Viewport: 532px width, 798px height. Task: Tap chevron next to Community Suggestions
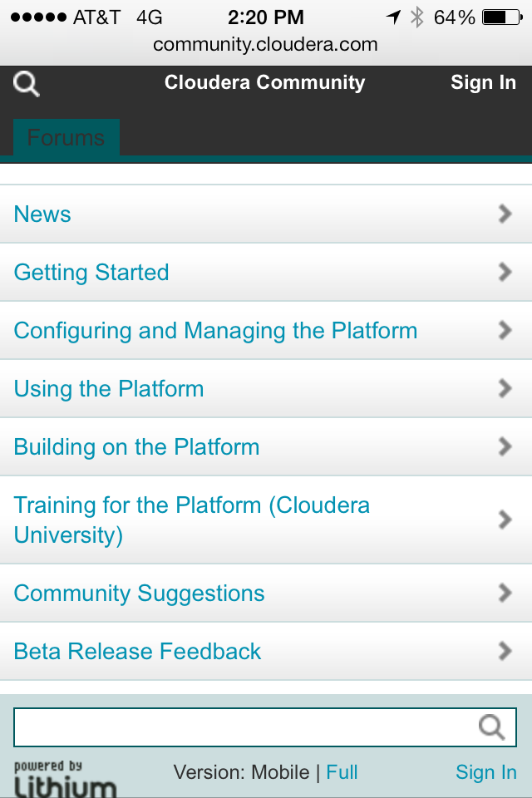click(x=504, y=594)
